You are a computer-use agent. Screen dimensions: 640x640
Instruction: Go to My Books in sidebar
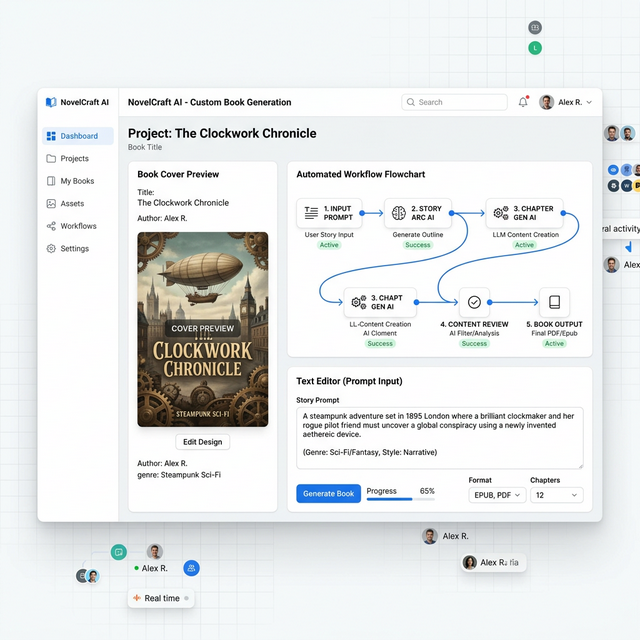pyautogui.click(x=77, y=181)
